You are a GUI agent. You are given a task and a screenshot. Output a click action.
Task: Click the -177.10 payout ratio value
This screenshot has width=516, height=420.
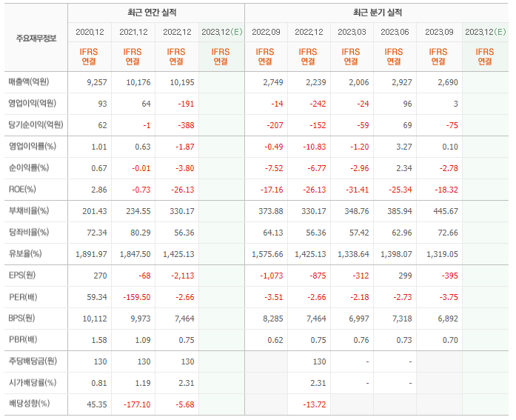(x=137, y=404)
